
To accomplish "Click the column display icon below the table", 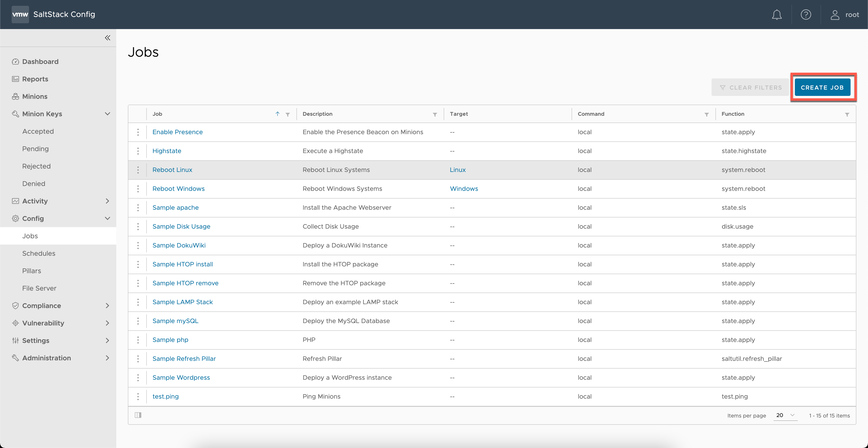I will (x=138, y=415).
